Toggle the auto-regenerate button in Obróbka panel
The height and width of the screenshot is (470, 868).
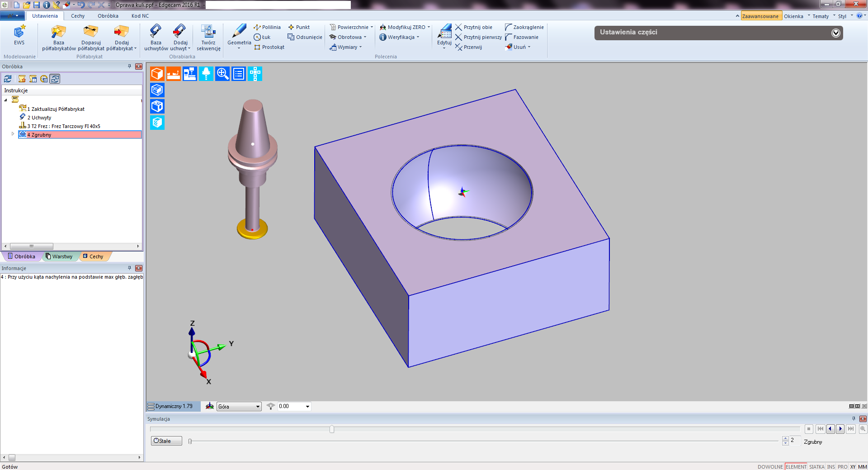pos(55,79)
